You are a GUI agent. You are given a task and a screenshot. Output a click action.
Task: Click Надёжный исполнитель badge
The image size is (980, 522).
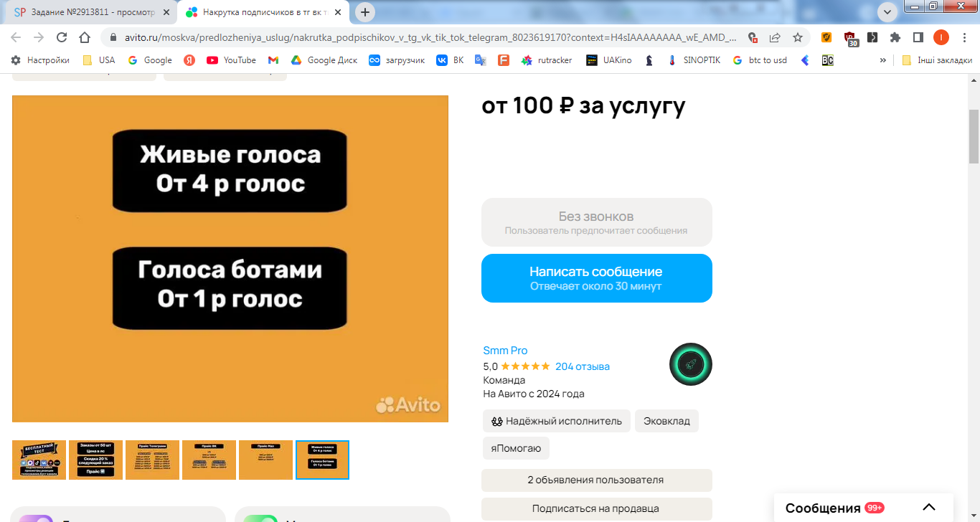[556, 421]
